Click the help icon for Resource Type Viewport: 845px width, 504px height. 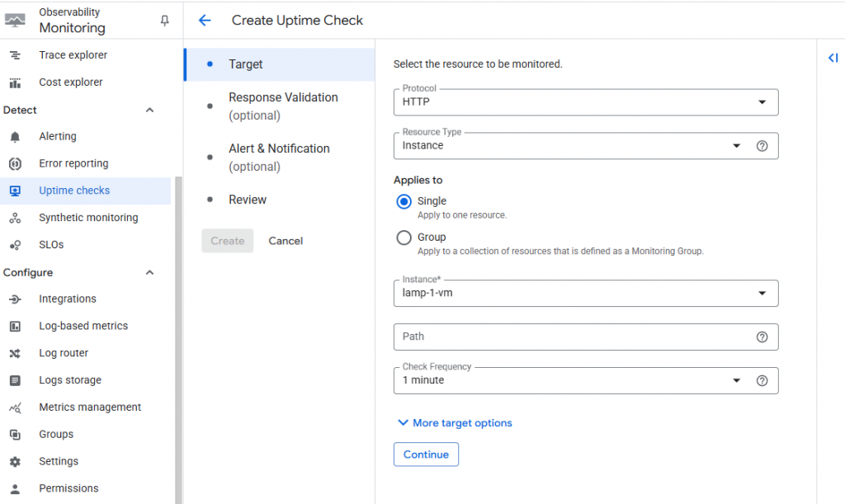point(762,146)
